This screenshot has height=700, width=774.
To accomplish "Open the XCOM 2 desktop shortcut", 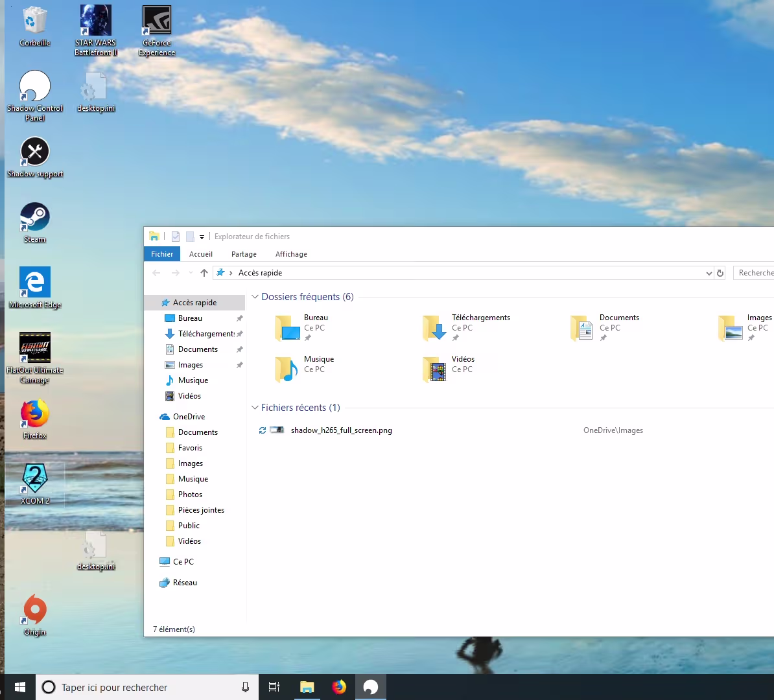I will pyautogui.click(x=35, y=480).
